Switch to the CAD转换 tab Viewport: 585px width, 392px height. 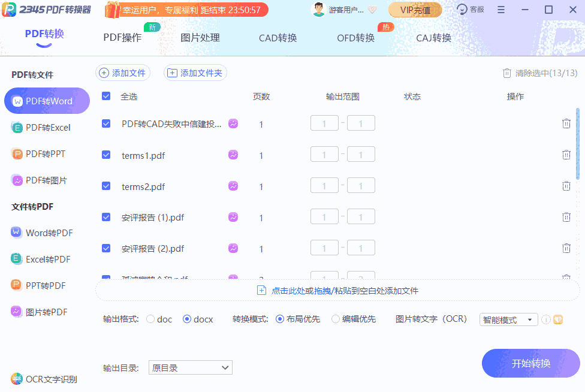[x=278, y=37]
